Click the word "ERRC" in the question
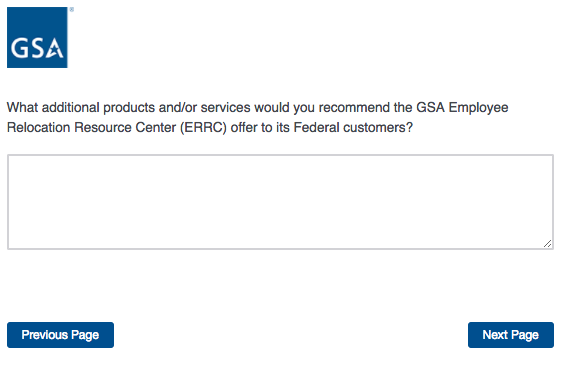 click(x=203, y=127)
